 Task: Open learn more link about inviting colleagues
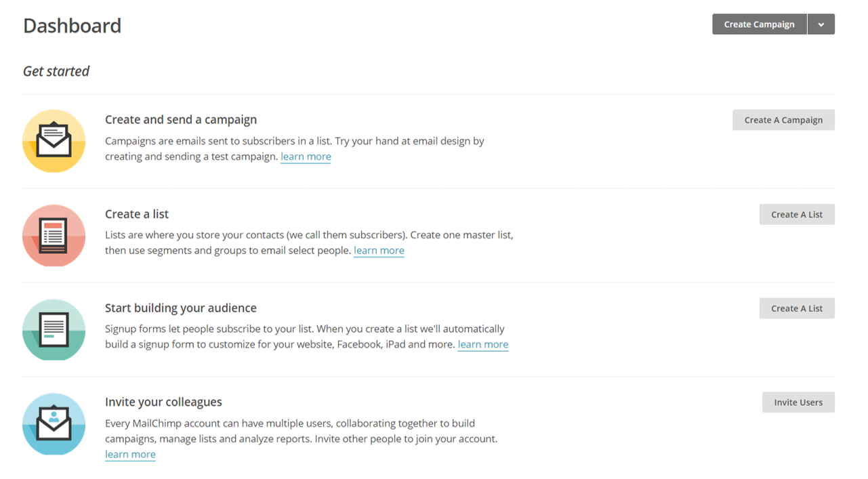[x=131, y=455]
